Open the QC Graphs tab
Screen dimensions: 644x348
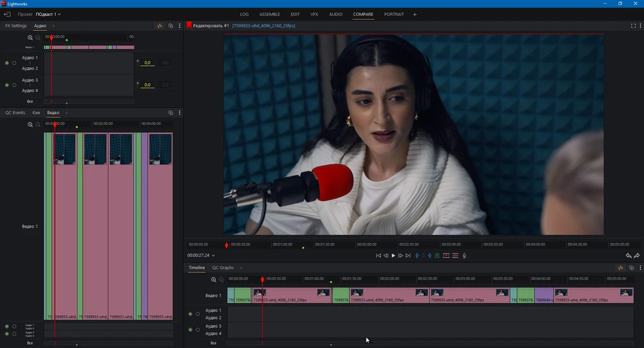[x=223, y=267]
